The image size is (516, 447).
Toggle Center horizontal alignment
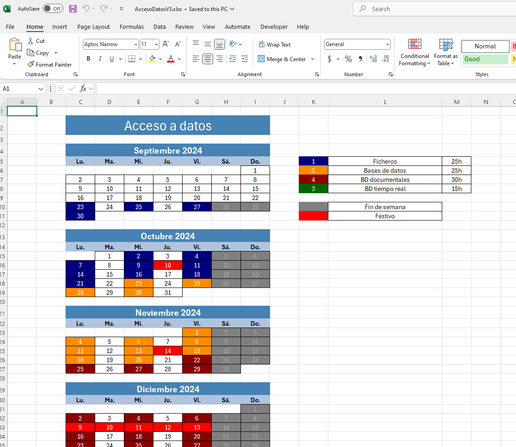[x=207, y=59]
